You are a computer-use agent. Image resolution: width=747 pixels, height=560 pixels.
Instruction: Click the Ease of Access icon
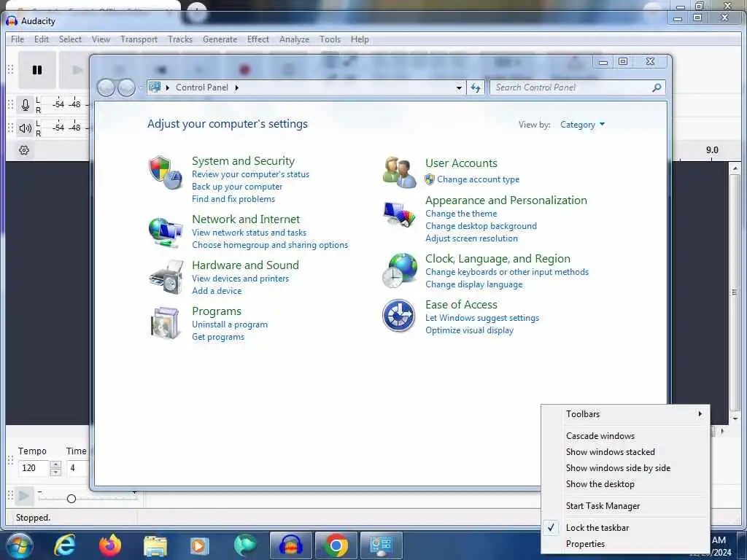click(x=399, y=315)
